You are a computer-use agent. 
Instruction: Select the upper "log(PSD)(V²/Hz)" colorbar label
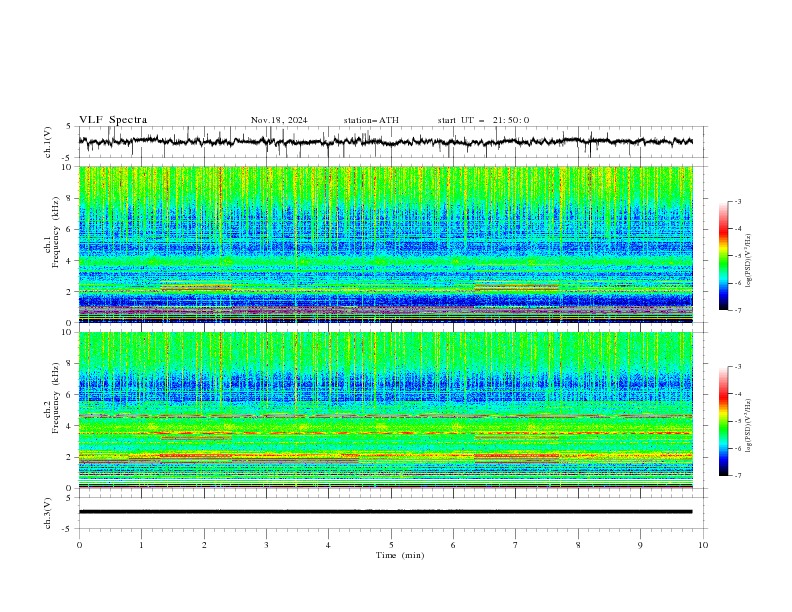click(748, 261)
